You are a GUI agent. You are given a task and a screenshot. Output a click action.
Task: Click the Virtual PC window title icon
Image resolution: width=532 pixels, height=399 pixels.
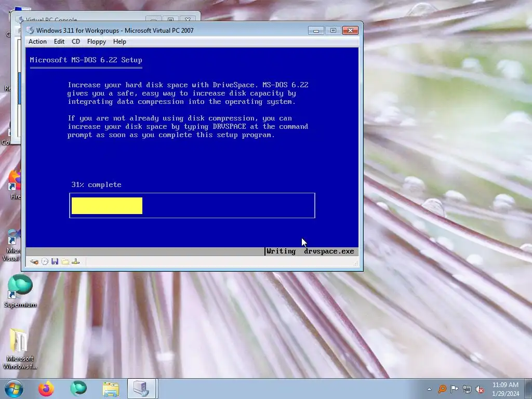(x=30, y=31)
